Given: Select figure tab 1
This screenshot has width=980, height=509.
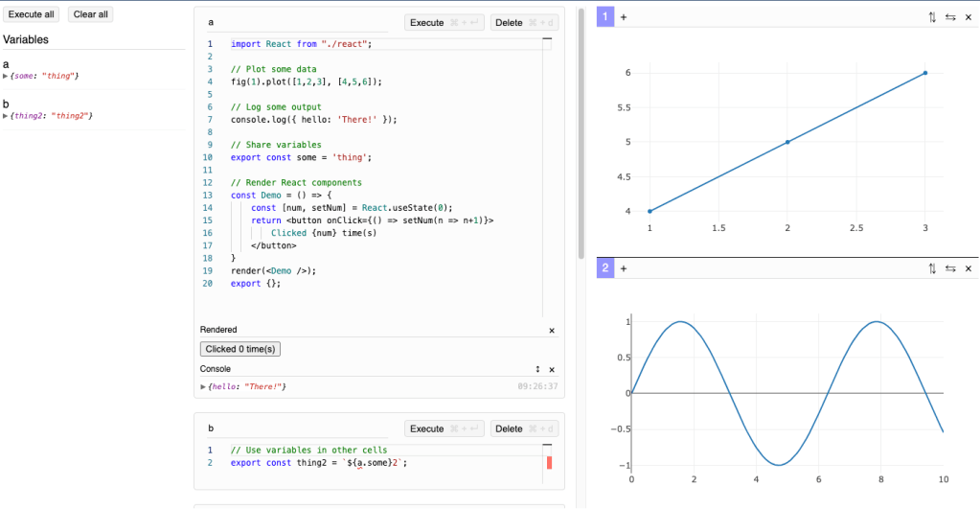Looking at the screenshot, I should (x=605, y=17).
